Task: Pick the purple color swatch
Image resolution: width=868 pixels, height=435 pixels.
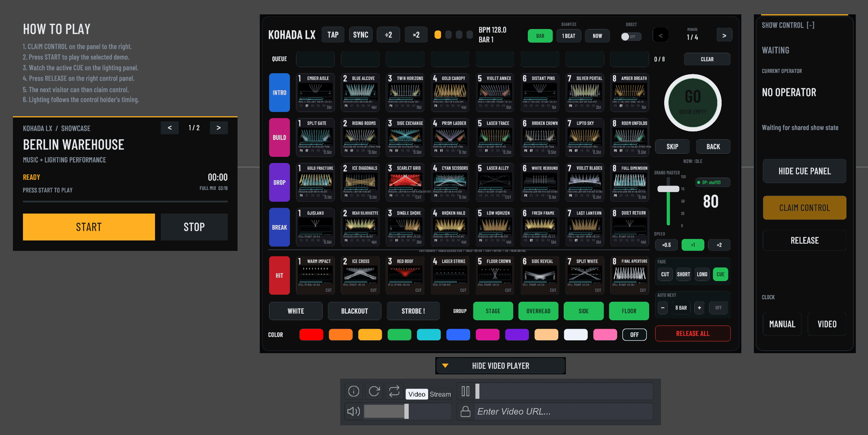Action: click(x=517, y=335)
